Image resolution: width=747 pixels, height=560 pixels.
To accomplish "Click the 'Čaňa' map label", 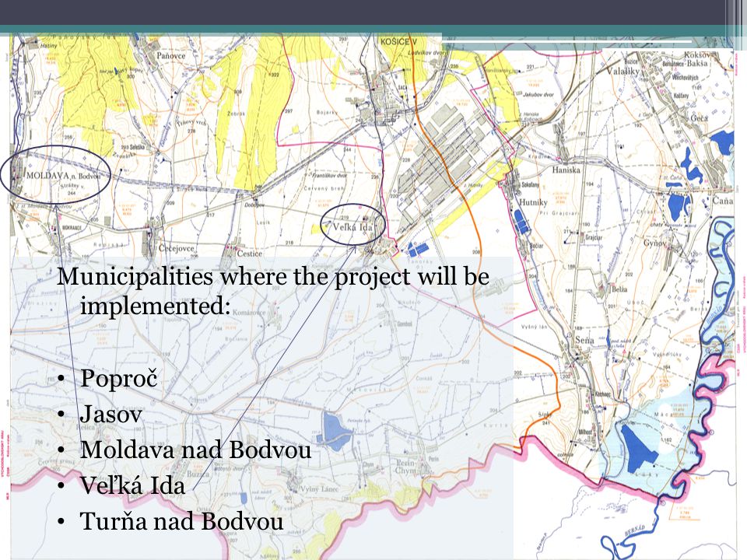I will [723, 201].
